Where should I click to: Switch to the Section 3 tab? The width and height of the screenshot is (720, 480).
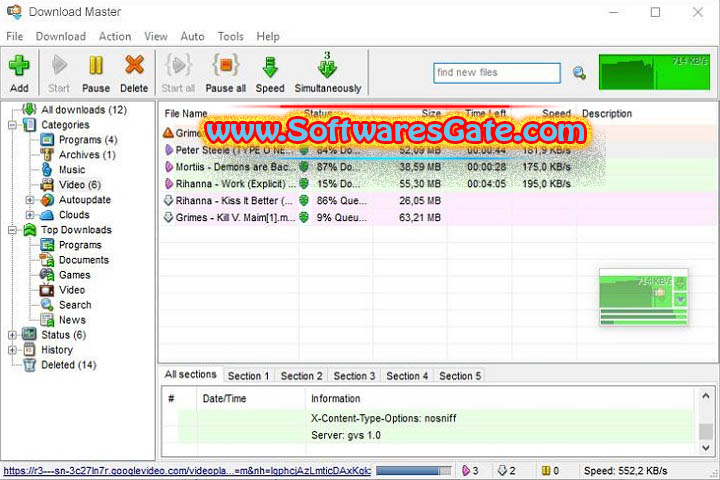coord(354,376)
